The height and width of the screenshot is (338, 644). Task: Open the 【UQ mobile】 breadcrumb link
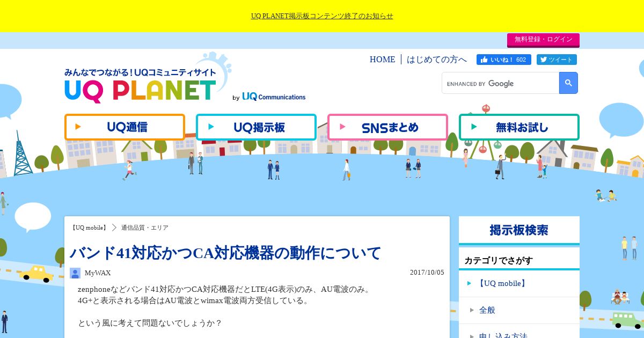[x=89, y=227]
